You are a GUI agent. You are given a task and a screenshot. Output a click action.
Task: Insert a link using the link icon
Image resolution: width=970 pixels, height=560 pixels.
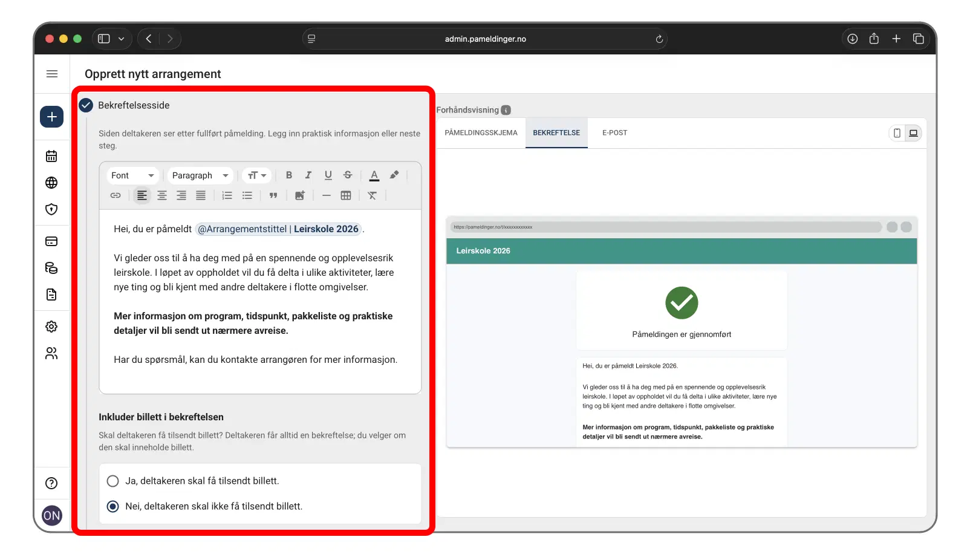coord(116,195)
